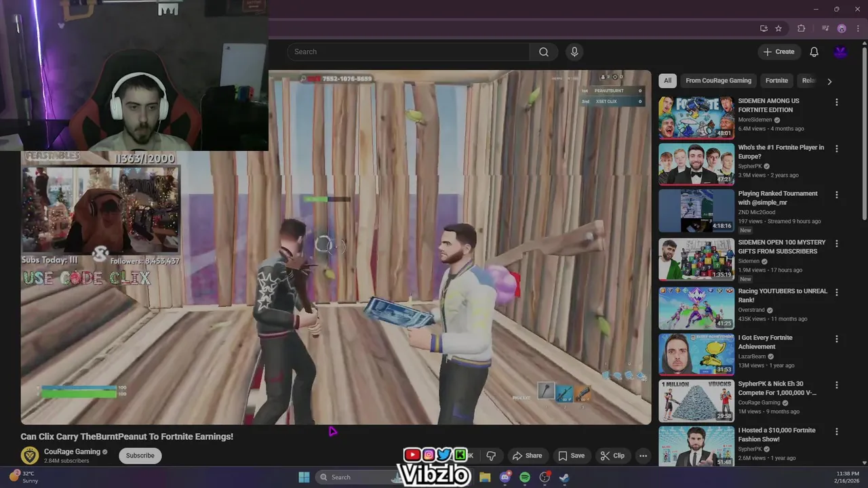Select the All filter chip
Viewport: 868px width, 488px height.
[667, 81]
